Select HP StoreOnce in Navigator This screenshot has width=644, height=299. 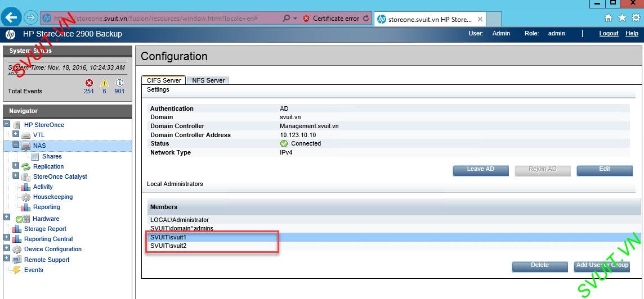click(44, 125)
